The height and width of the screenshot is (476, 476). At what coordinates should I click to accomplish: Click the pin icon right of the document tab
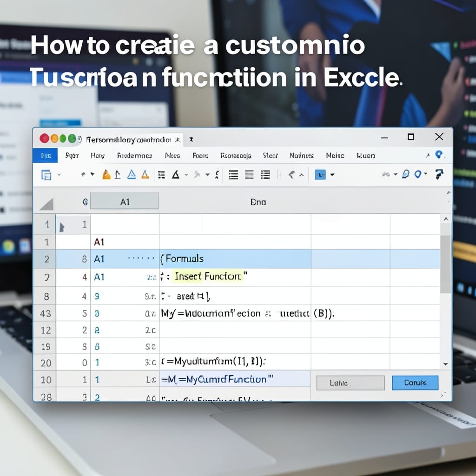(191, 139)
